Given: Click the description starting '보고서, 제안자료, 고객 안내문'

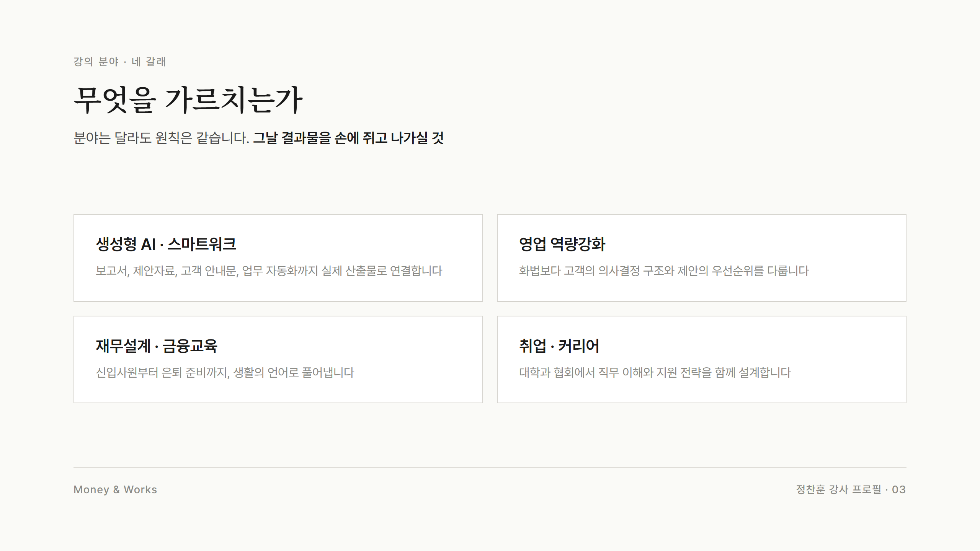Looking at the screenshot, I should coord(269,271).
